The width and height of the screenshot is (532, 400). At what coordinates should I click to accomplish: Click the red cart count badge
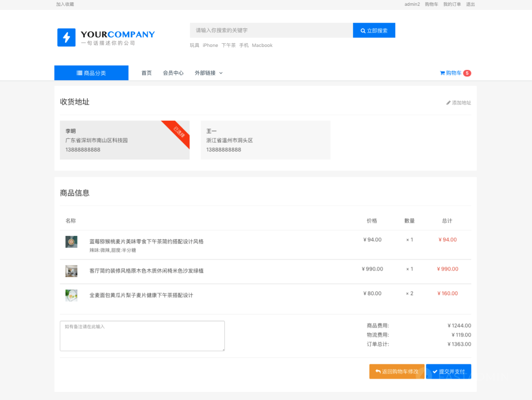(x=467, y=73)
